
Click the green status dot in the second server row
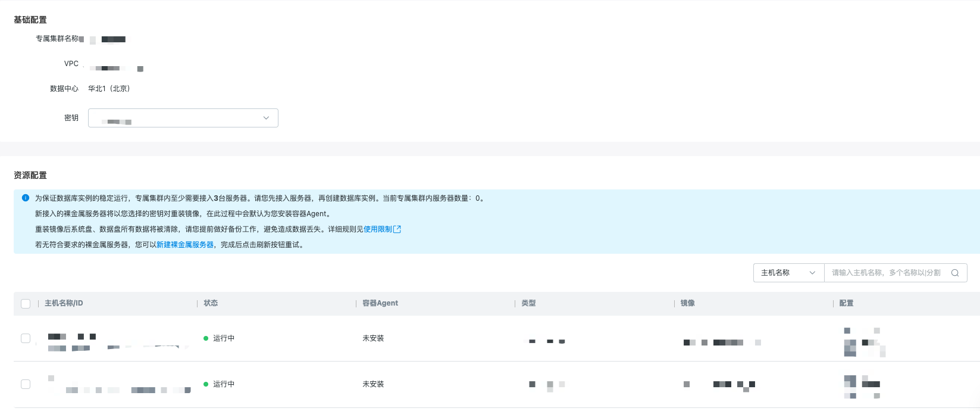tap(206, 384)
